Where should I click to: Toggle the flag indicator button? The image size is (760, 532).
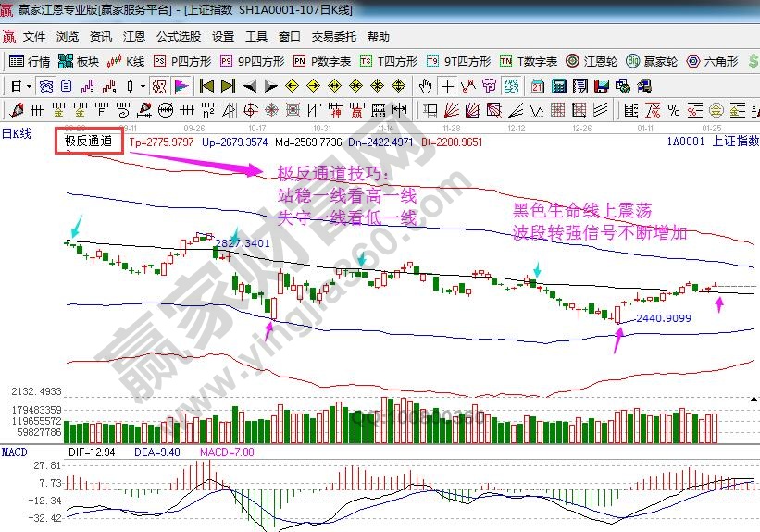tap(181, 86)
